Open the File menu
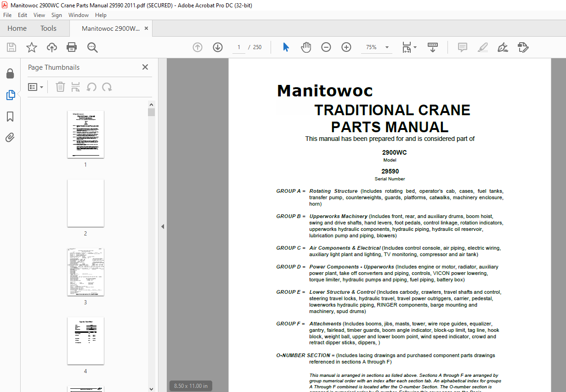566x392 pixels. pyautogui.click(x=7, y=15)
